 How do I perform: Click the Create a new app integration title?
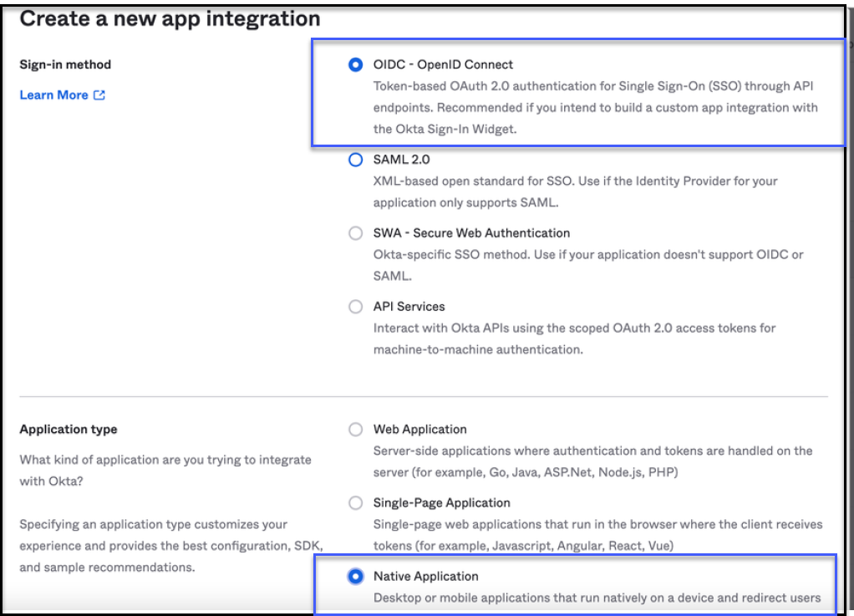[170, 18]
